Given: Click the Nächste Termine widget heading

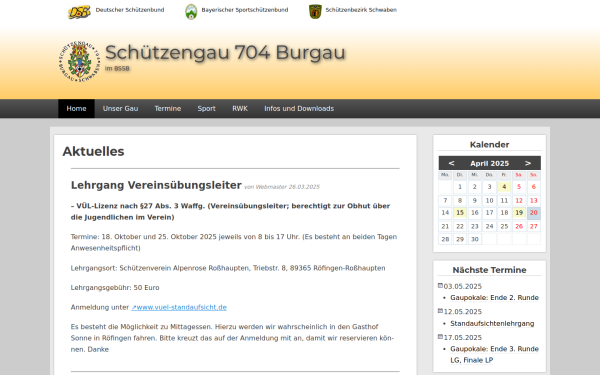Looking at the screenshot, I should (489, 270).
